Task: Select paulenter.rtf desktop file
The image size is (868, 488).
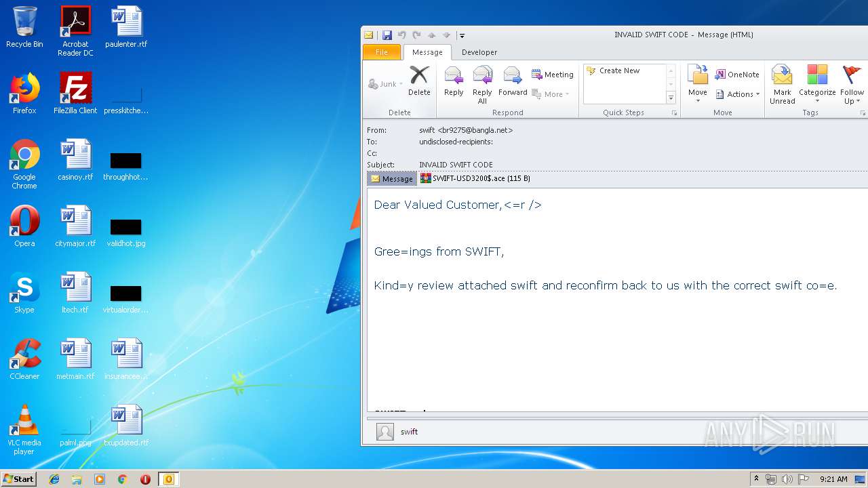Action: [x=126, y=27]
